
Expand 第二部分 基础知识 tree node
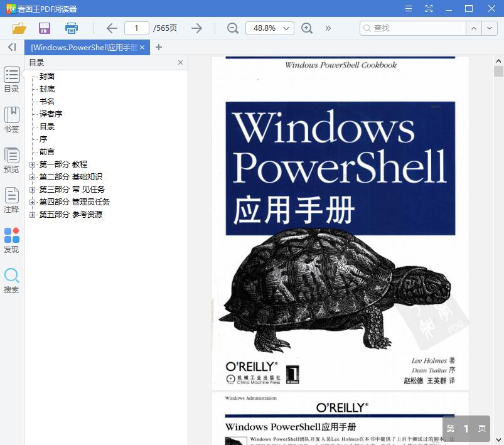tap(32, 177)
